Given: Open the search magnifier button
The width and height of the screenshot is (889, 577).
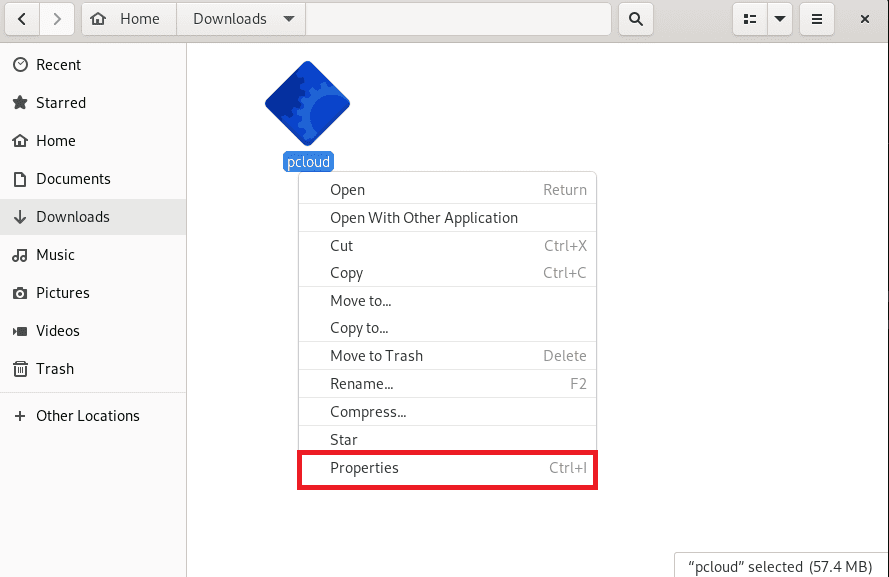Looking at the screenshot, I should [636, 19].
